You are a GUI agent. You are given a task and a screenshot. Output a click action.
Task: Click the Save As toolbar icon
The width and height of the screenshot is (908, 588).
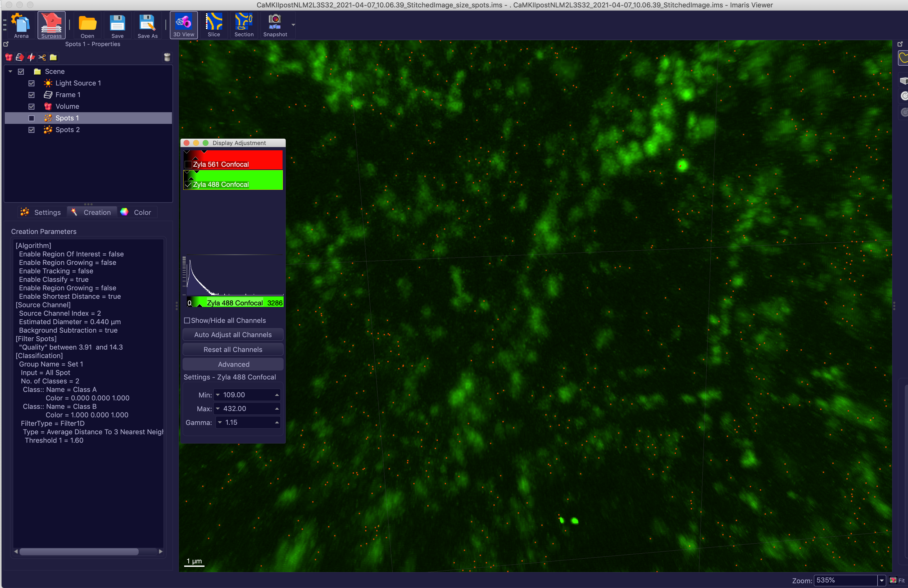147,26
